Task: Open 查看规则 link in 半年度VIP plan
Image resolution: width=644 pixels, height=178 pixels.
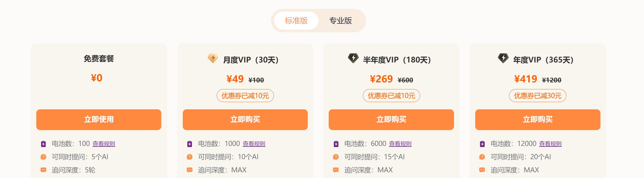Action: pyautogui.click(x=400, y=144)
